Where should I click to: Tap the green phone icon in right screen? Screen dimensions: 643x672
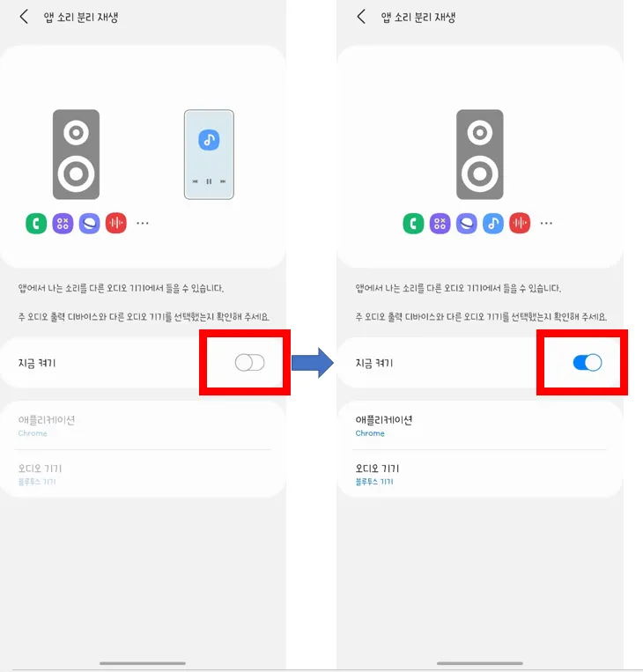[x=414, y=224]
